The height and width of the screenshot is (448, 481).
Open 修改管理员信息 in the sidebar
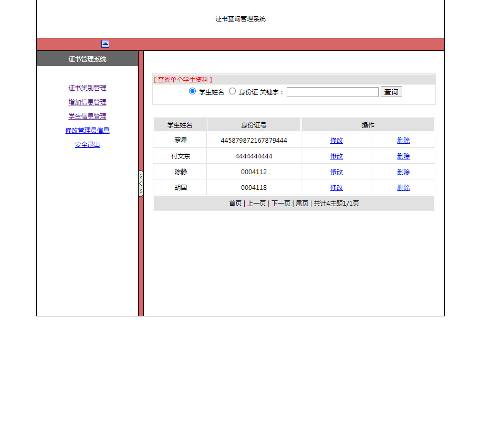click(x=87, y=130)
